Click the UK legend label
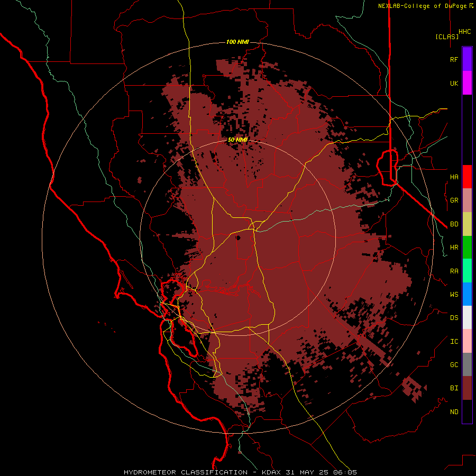The image size is (476, 476). [x=454, y=84]
